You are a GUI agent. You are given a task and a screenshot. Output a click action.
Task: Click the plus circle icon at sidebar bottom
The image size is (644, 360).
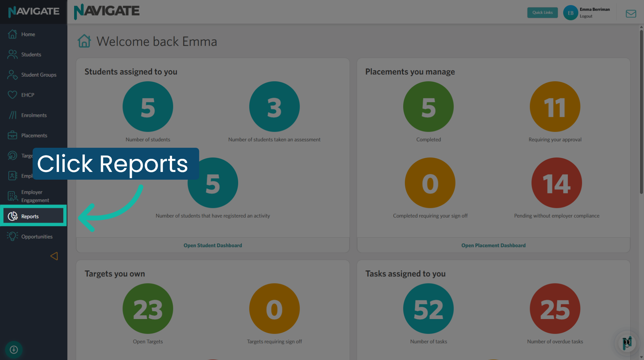(14, 350)
